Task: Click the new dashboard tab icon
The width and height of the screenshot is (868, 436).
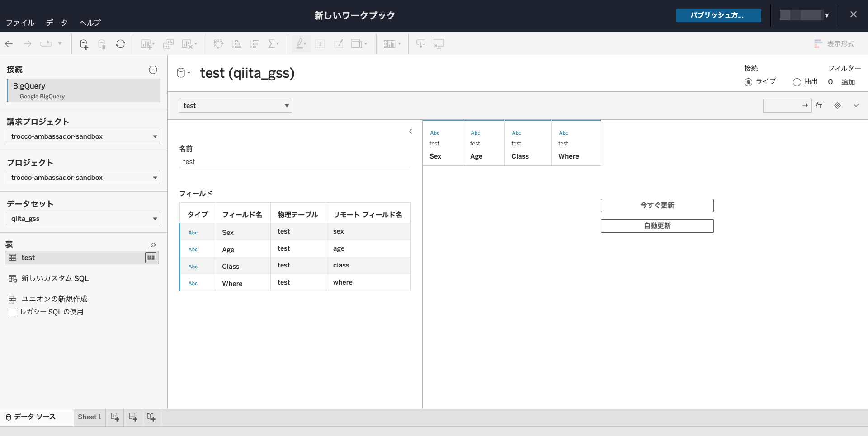Action: click(x=133, y=417)
